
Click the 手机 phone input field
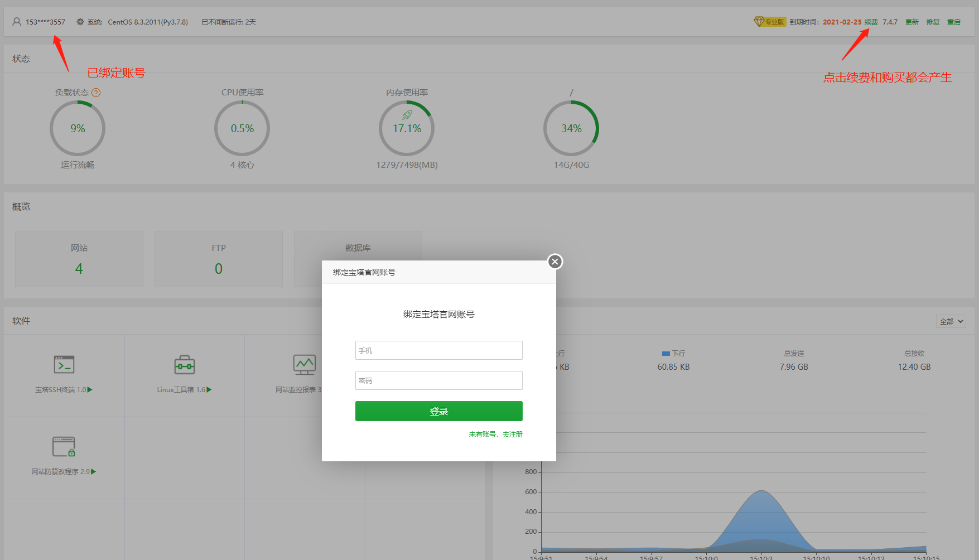(x=439, y=350)
